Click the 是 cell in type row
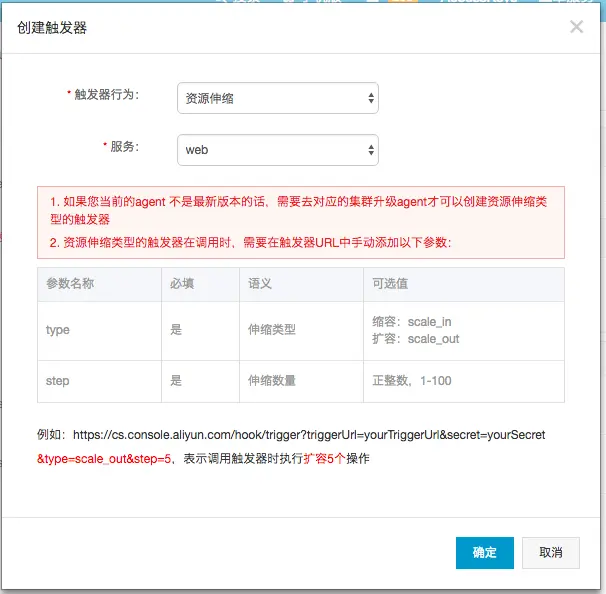Viewport: 606px width, 594px height. (x=200, y=330)
